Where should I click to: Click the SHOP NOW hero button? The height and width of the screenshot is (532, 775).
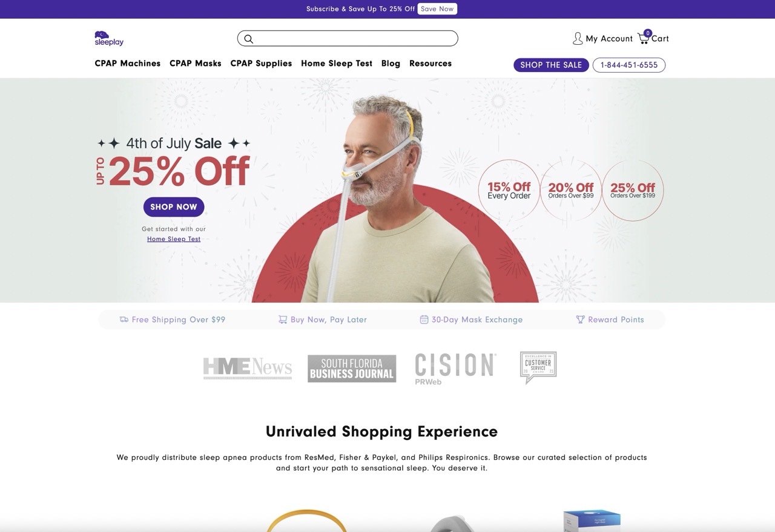[174, 207]
